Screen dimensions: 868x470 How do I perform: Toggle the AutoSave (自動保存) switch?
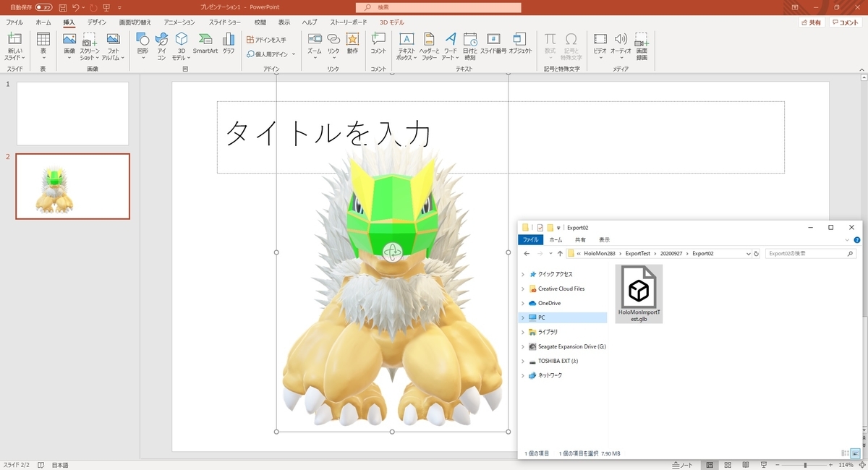coord(43,7)
